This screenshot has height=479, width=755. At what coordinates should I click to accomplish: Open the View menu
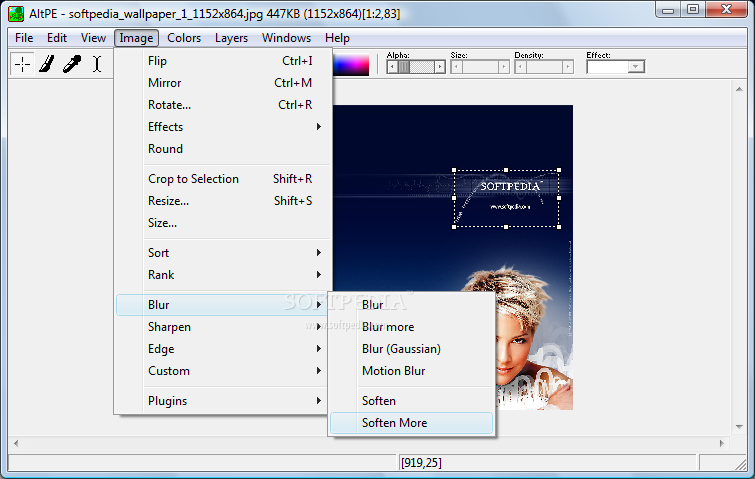tap(93, 38)
